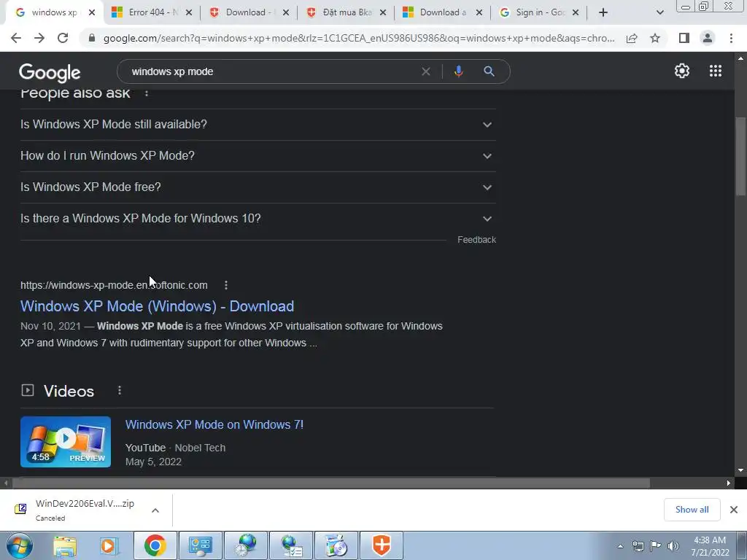This screenshot has width=747, height=560.
Task: Open the orange shield antivirus taskbar icon
Action: pos(381,545)
